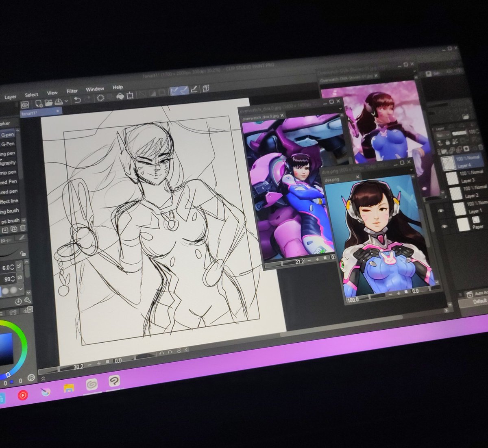Click the Clear layer dotted circle icon
Viewport: 488px width, 448px height.
[100, 98]
